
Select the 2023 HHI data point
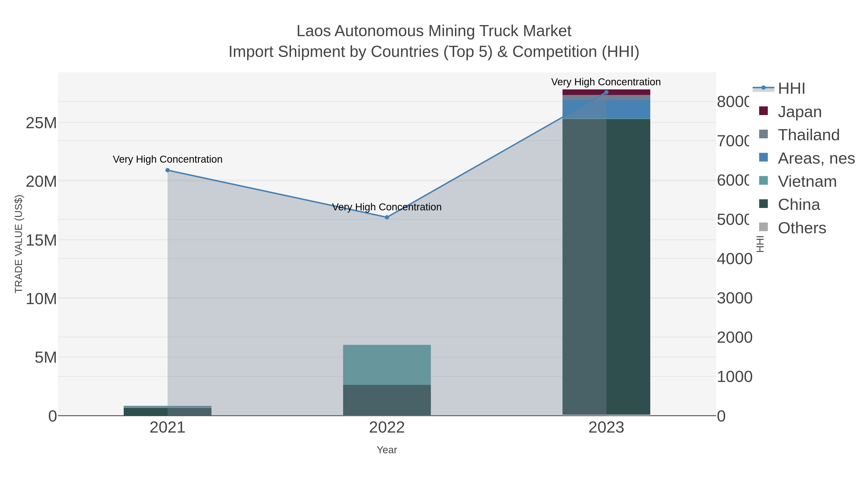coord(606,92)
